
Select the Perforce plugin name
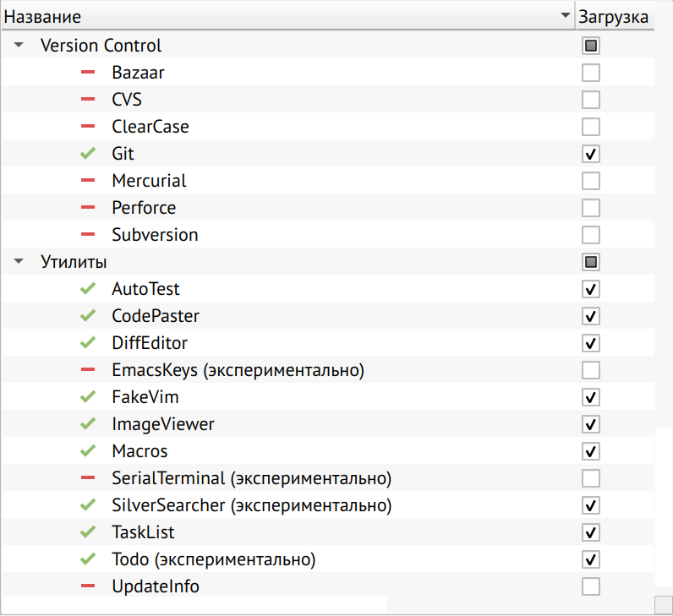click(x=144, y=208)
